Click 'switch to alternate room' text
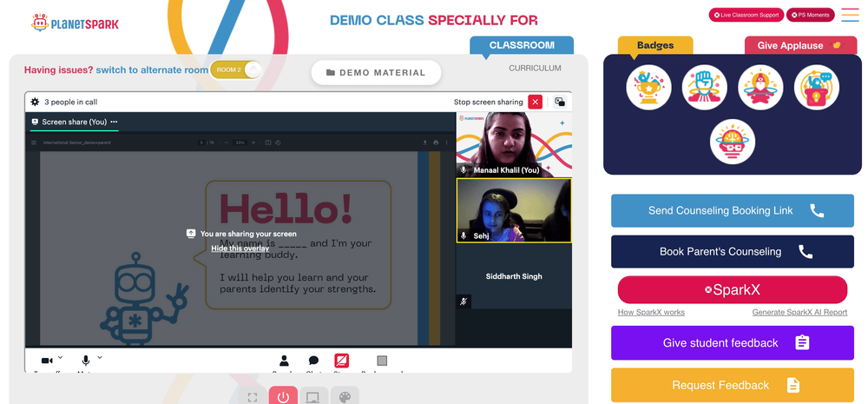The image size is (868, 404). coord(152,70)
